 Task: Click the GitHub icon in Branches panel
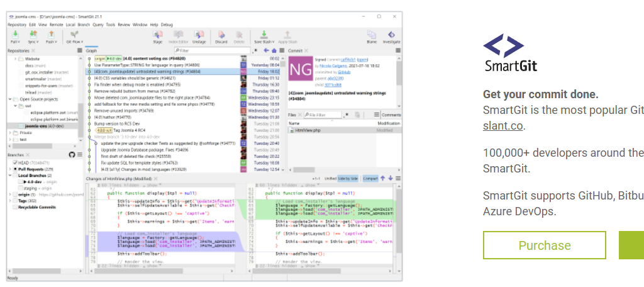click(72, 155)
